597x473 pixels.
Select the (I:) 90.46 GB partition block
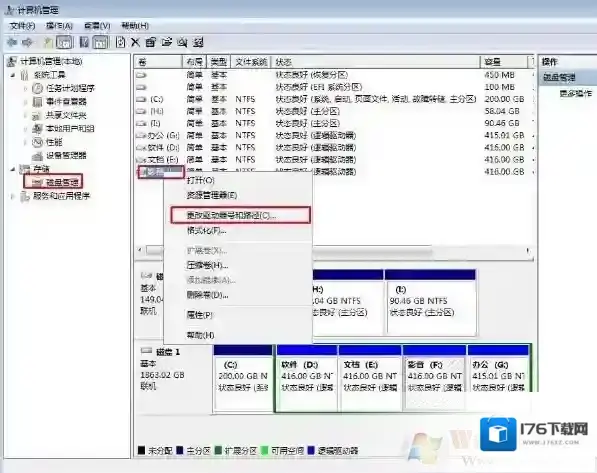(431, 302)
